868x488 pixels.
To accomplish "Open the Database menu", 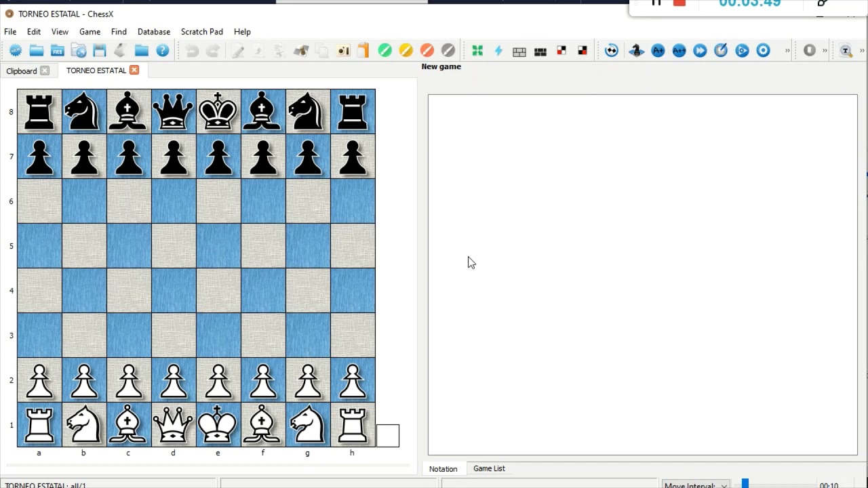I will [154, 32].
